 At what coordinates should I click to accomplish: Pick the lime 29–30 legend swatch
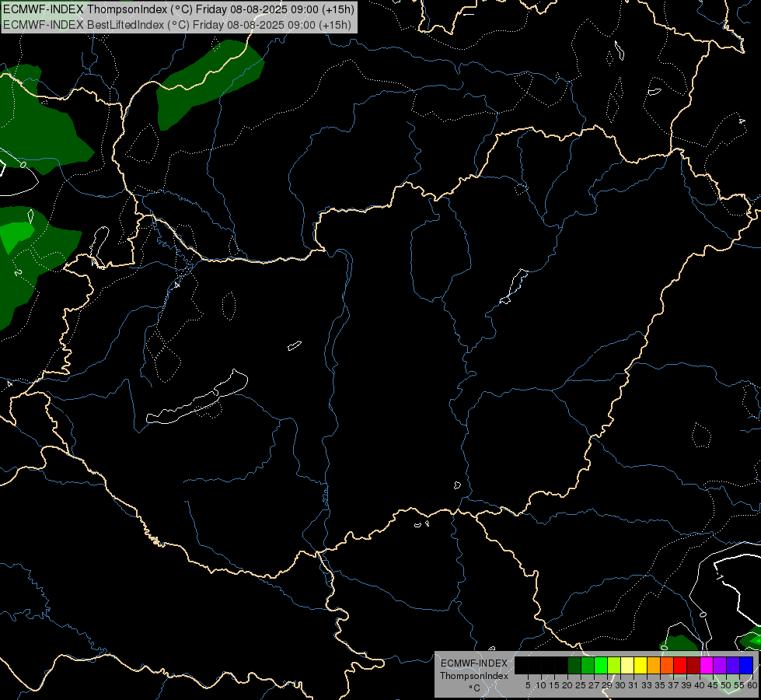(614, 666)
